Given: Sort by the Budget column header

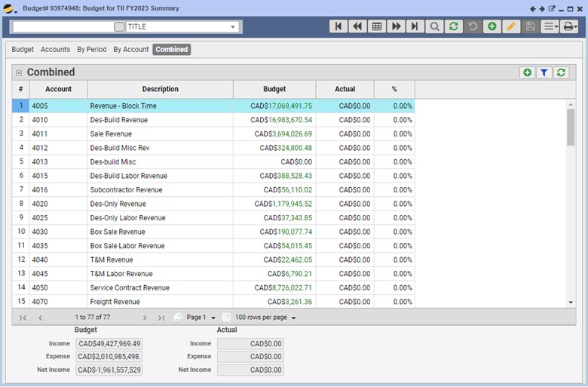Looking at the screenshot, I should [274, 89].
